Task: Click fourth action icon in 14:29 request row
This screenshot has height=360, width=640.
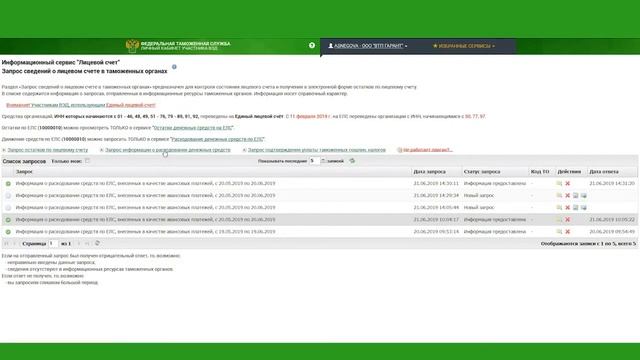Action: coord(584,196)
